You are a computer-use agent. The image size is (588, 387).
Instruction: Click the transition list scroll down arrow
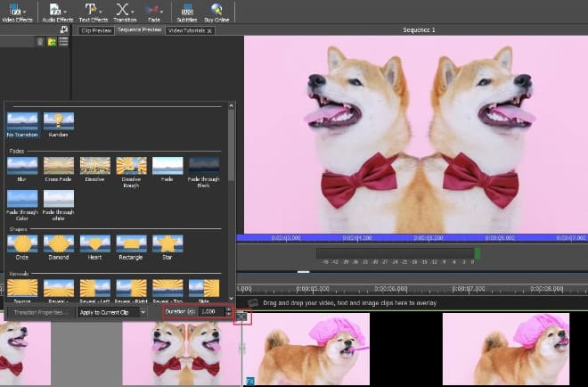[x=232, y=298]
